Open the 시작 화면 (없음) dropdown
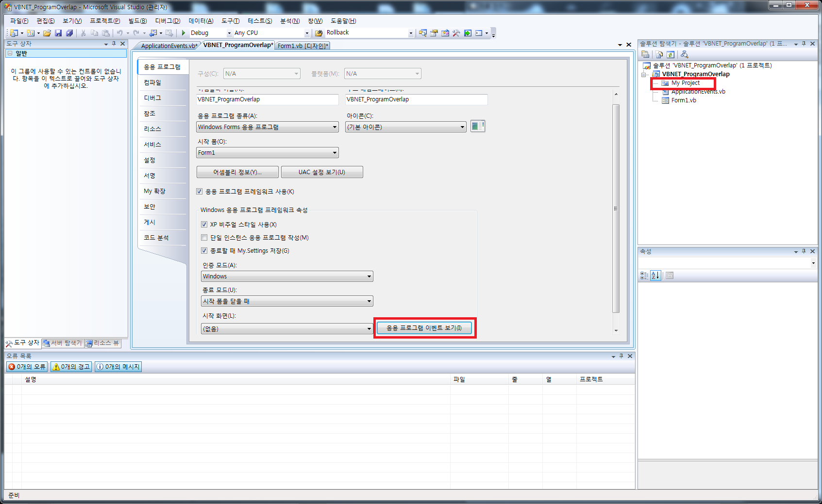The image size is (822, 504). pos(287,329)
